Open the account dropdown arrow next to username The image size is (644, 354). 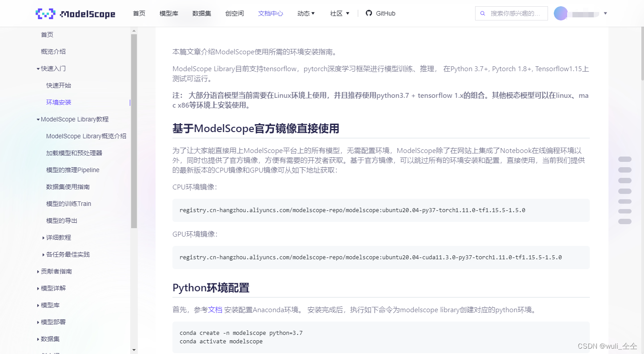pyautogui.click(x=605, y=13)
